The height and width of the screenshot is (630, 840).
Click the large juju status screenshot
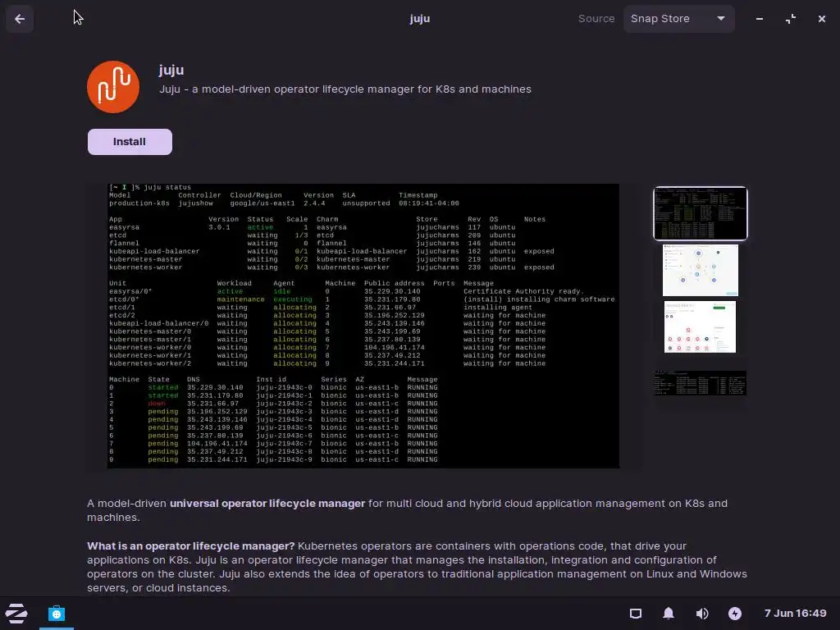pyautogui.click(x=363, y=326)
